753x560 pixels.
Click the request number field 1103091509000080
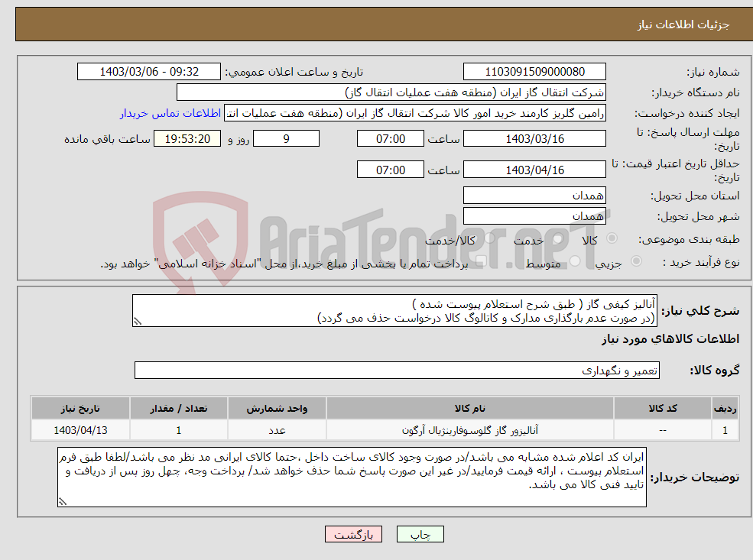(534, 72)
